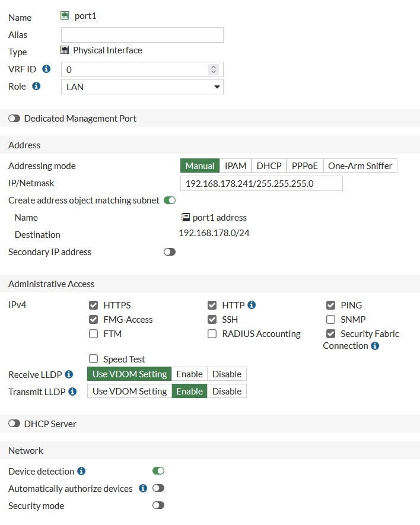
Task: Open the Device detection info icon
Action: click(81, 471)
